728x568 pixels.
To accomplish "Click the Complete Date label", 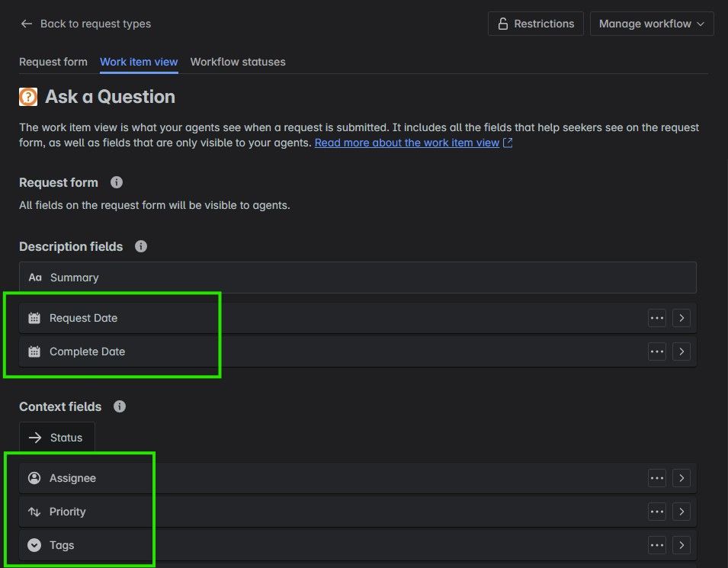I will pos(88,351).
